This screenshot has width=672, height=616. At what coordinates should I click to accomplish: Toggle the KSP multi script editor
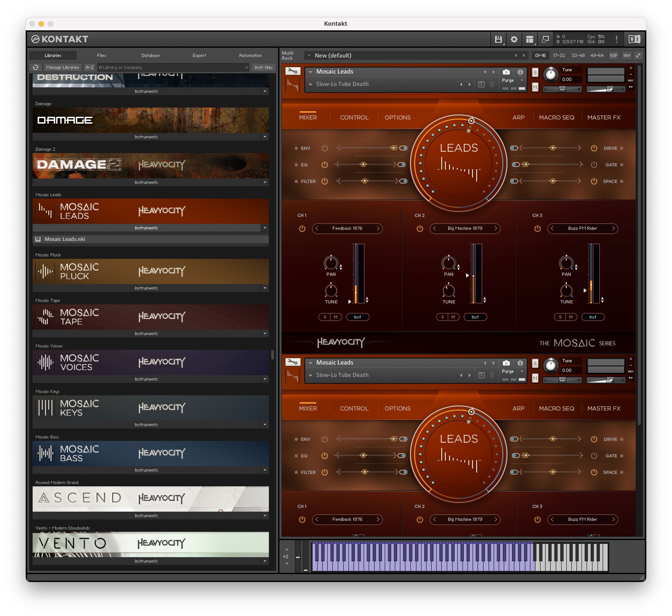point(613,55)
